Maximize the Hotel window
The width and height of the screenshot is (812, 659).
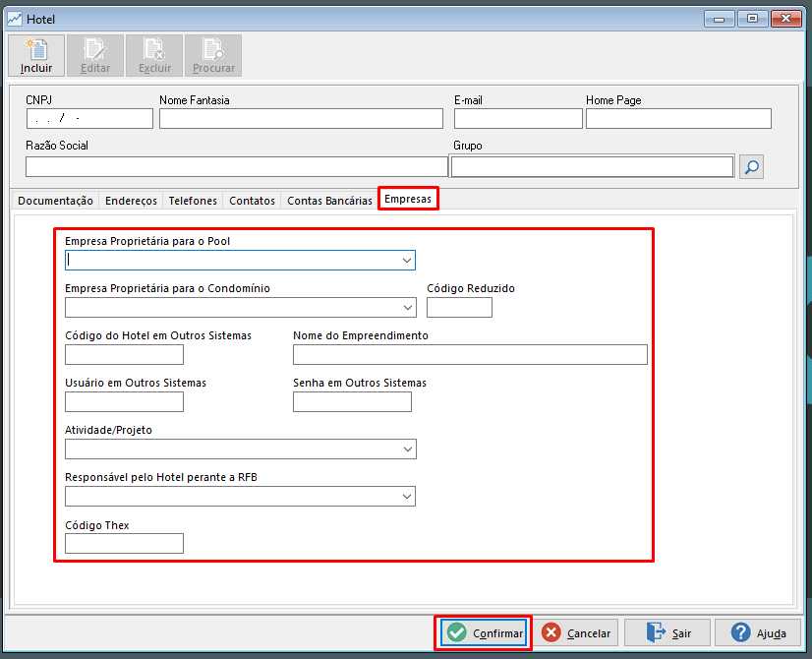click(x=752, y=19)
